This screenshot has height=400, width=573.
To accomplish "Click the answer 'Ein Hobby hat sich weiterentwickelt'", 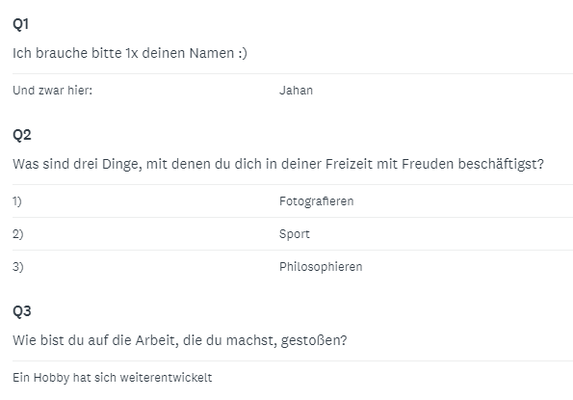I will point(112,378).
